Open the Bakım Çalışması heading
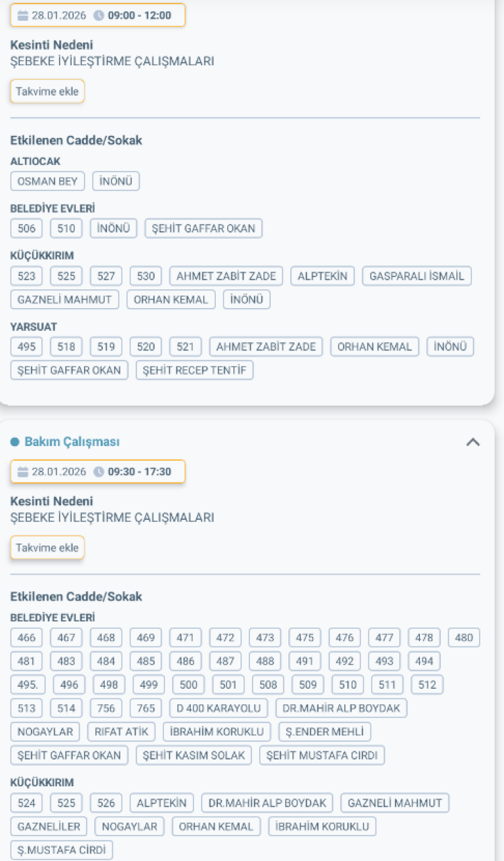The image size is (504, 861). [x=72, y=442]
